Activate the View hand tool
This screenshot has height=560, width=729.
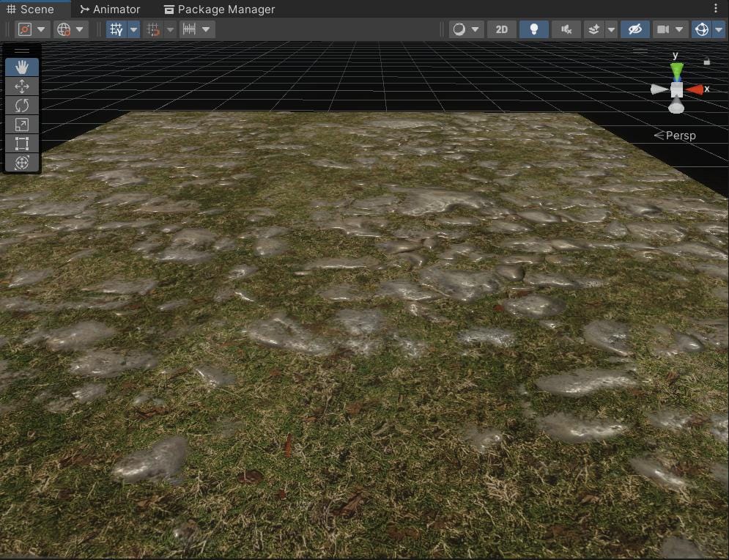coord(21,67)
